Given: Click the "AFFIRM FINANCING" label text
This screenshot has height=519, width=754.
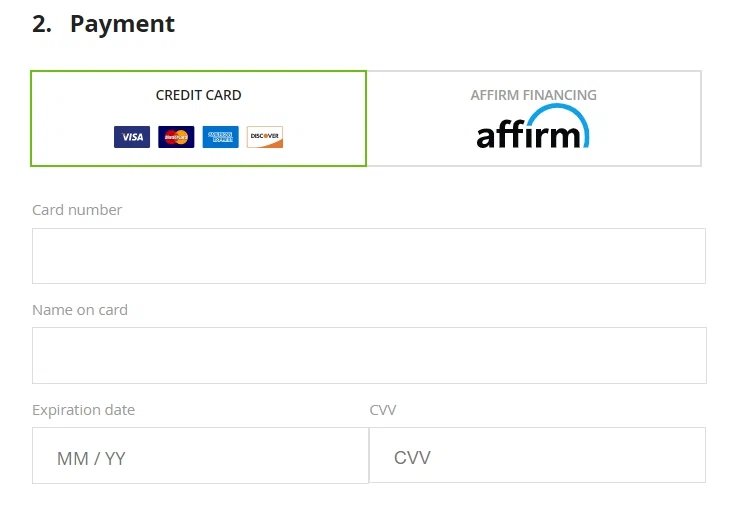Looking at the screenshot, I should click(534, 95).
